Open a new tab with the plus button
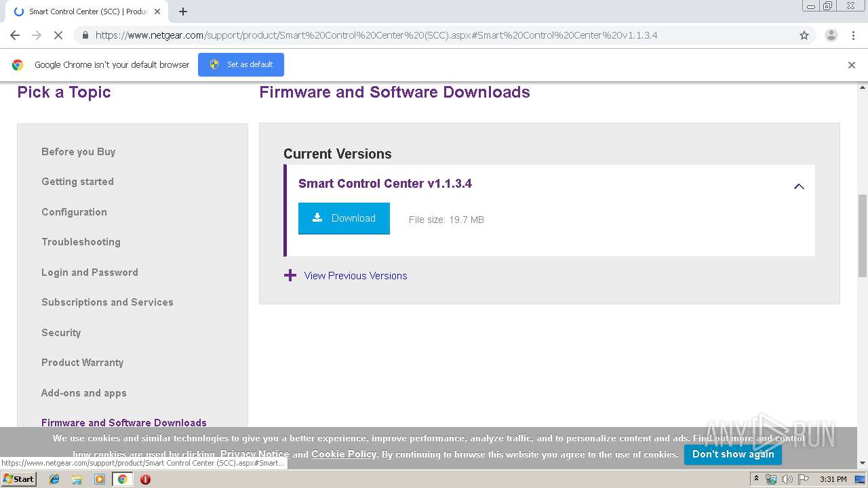868x488 pixels. click(183, 12)
